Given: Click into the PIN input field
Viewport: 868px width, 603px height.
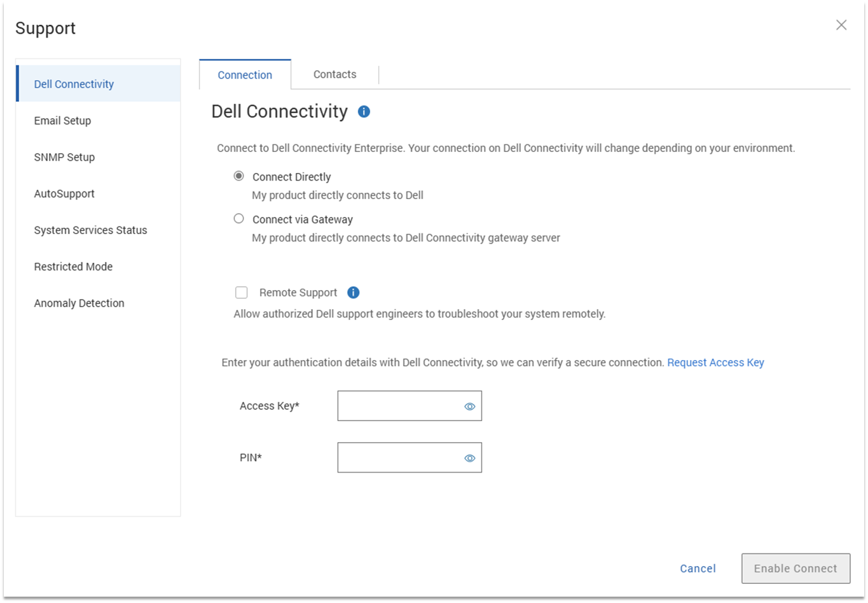Looking at the screenshot, I should (x=397, y=458).
